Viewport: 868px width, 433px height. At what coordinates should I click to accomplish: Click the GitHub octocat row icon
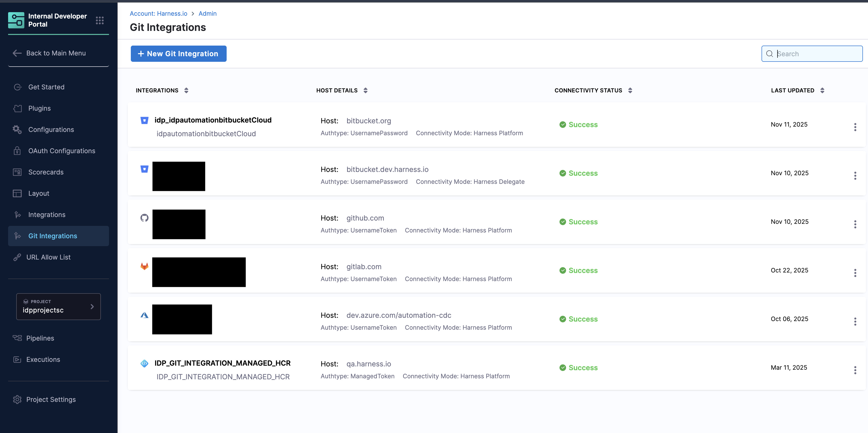pyautogui.click(x=144, y=218)
